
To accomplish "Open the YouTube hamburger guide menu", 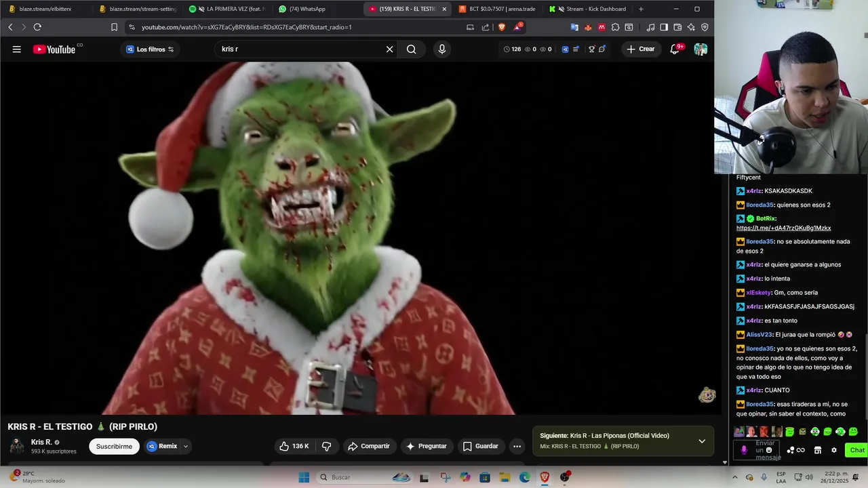I will coord(16,49).
